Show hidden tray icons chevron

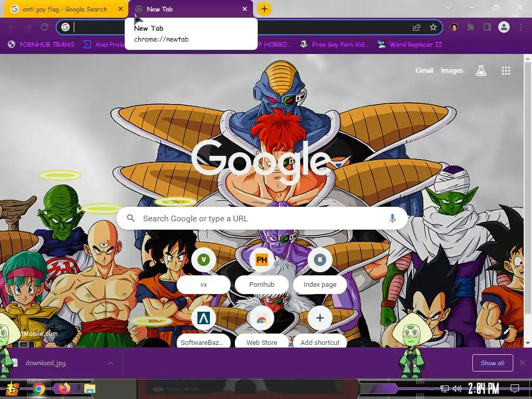(432, 389)
